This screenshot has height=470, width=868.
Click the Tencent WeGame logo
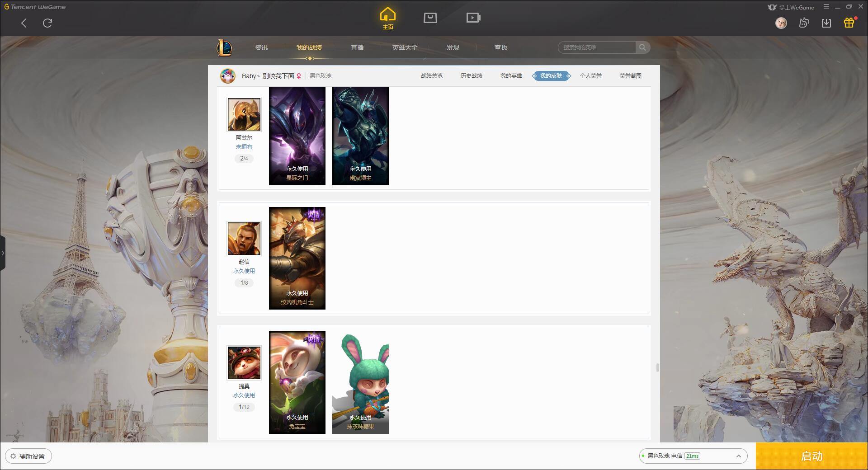[x=35, y=7]
